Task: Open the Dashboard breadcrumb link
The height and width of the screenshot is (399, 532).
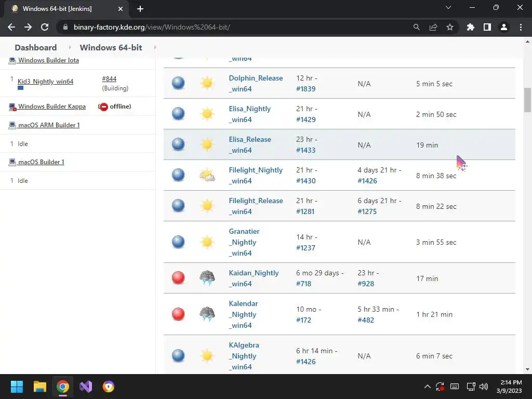Action: click(36, 47)
